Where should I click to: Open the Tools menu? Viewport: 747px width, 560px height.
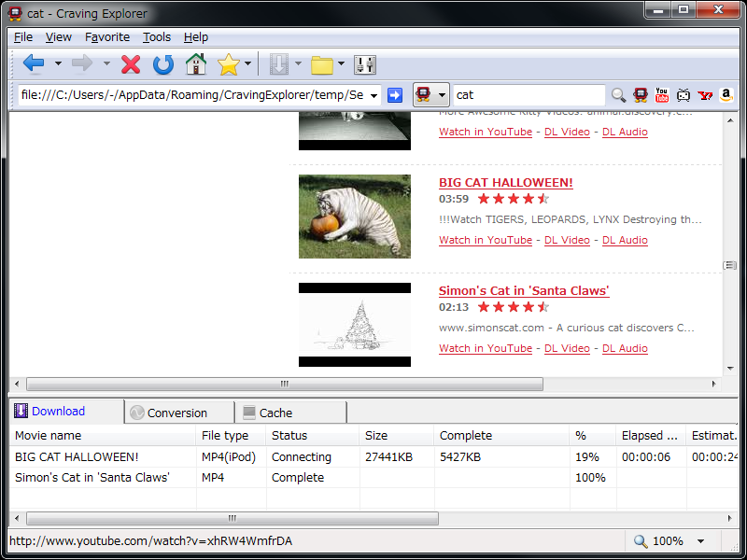[157, 37]
